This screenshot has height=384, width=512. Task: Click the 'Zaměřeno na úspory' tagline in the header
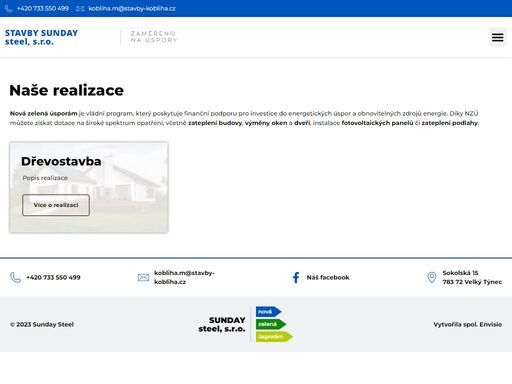click(153, 37)
